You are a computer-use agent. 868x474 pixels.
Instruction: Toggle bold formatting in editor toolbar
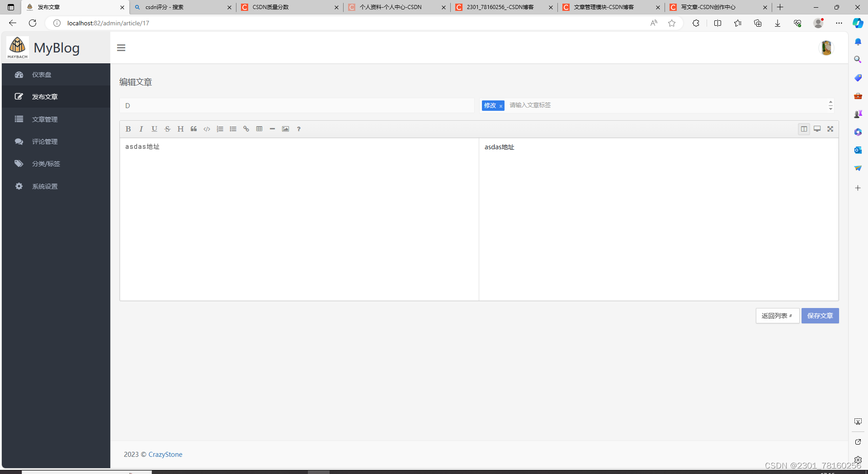(128, 129)
